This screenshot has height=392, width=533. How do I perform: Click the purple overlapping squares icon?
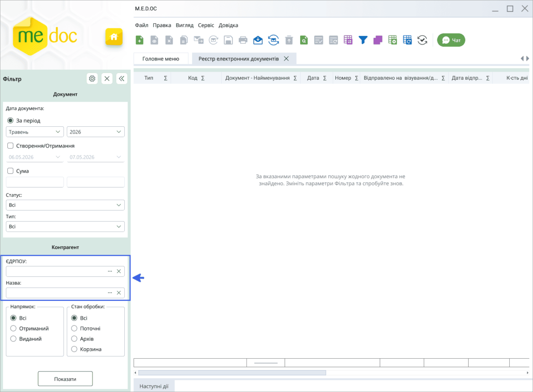[378, 40]
